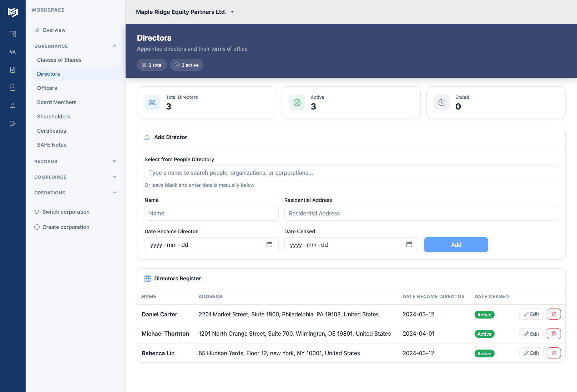
Task: Click the Add button to add a director
Action: pyautogui.click(x=456, y=245)
